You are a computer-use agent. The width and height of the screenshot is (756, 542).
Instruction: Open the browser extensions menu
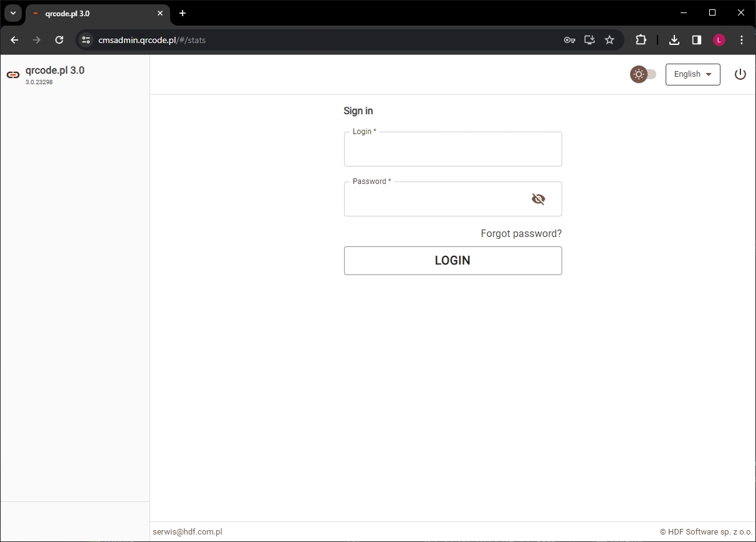pos(641,39)
